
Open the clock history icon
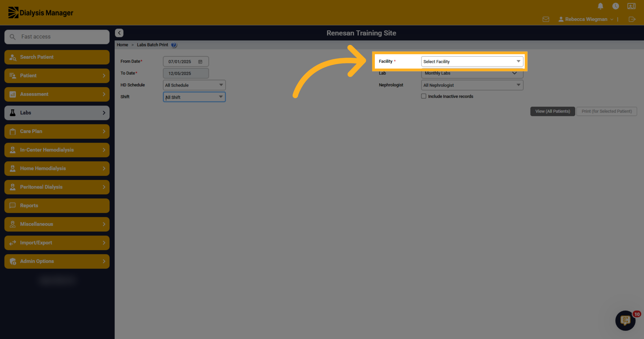coord(616,6)
